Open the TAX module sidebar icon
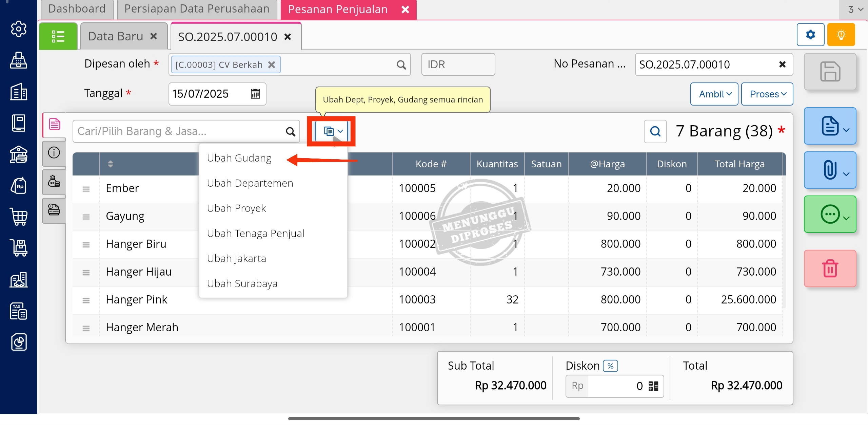The width and height of the screenshot is (868, 425). (x=19, y=311)
